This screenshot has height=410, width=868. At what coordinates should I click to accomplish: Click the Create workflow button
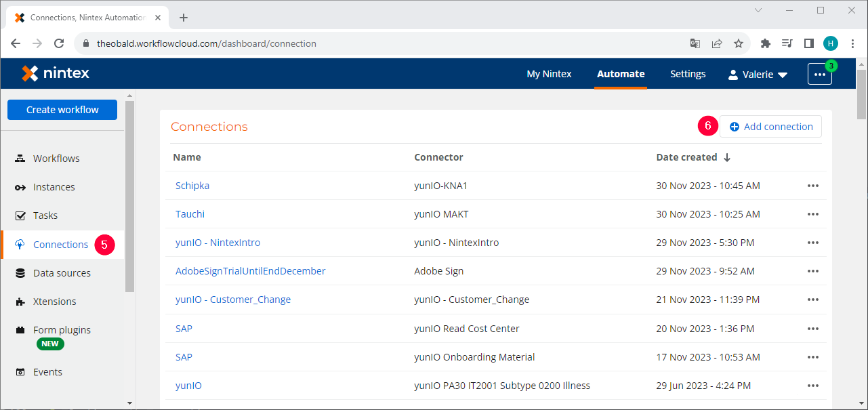62,109
